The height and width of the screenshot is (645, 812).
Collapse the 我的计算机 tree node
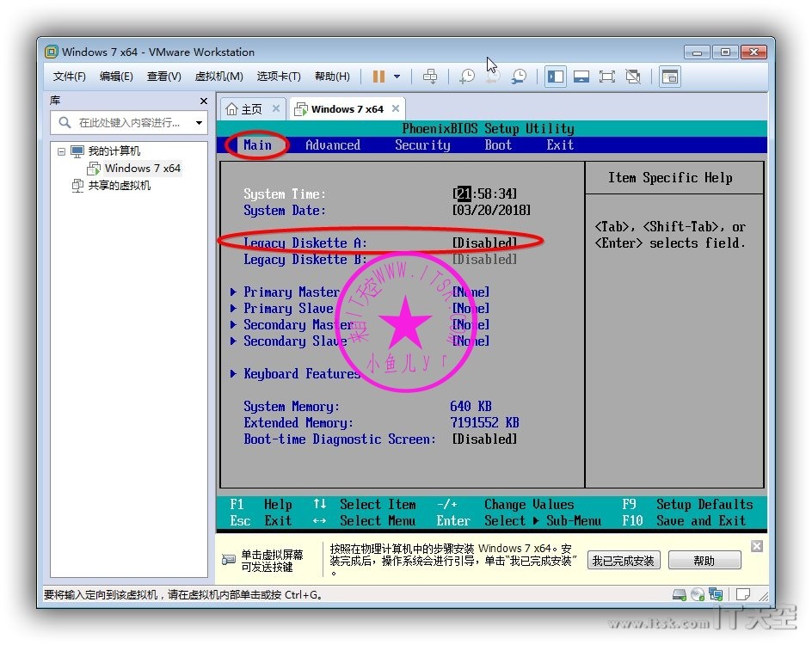61,151
